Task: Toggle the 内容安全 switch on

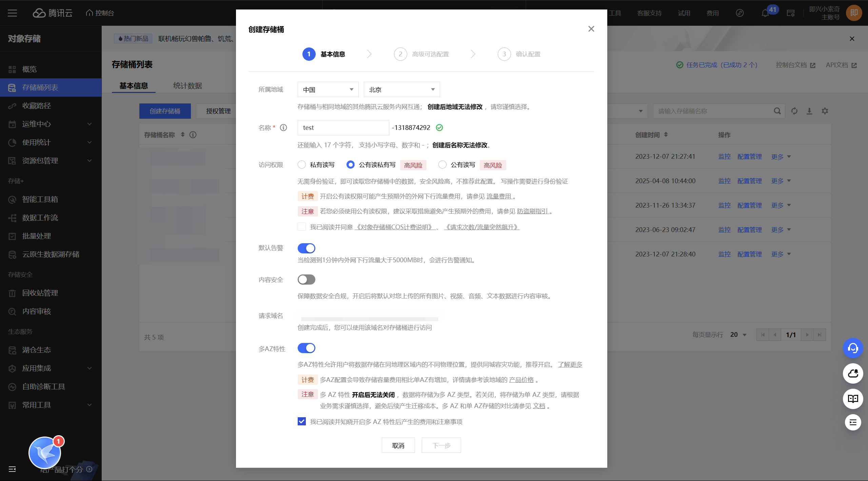Action: (x=306, y=280)
